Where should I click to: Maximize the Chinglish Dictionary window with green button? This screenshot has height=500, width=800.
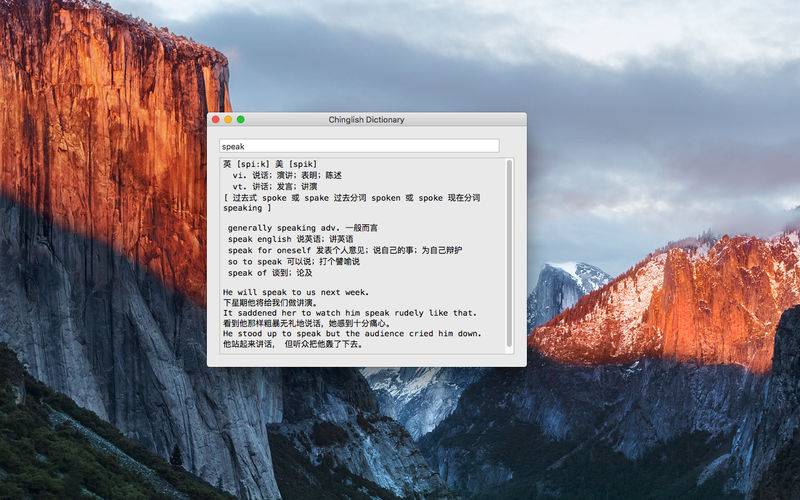coord(241,119)
